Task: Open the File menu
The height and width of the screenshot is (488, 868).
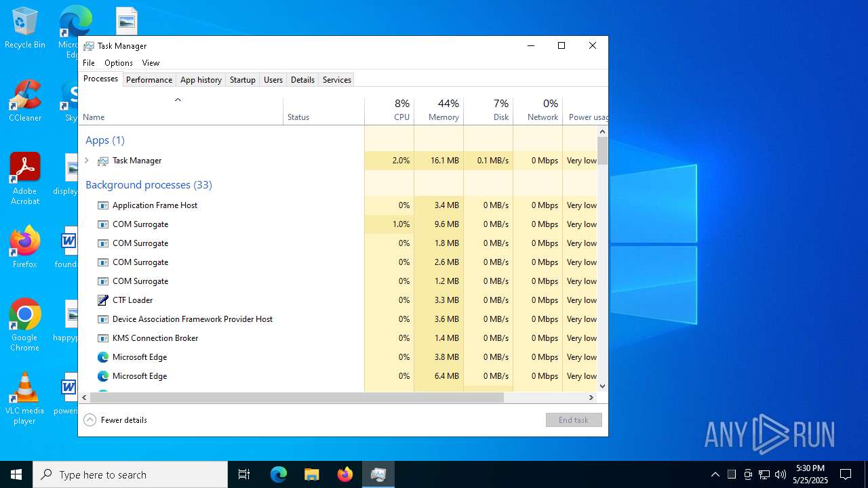Action: click(89, 63)
